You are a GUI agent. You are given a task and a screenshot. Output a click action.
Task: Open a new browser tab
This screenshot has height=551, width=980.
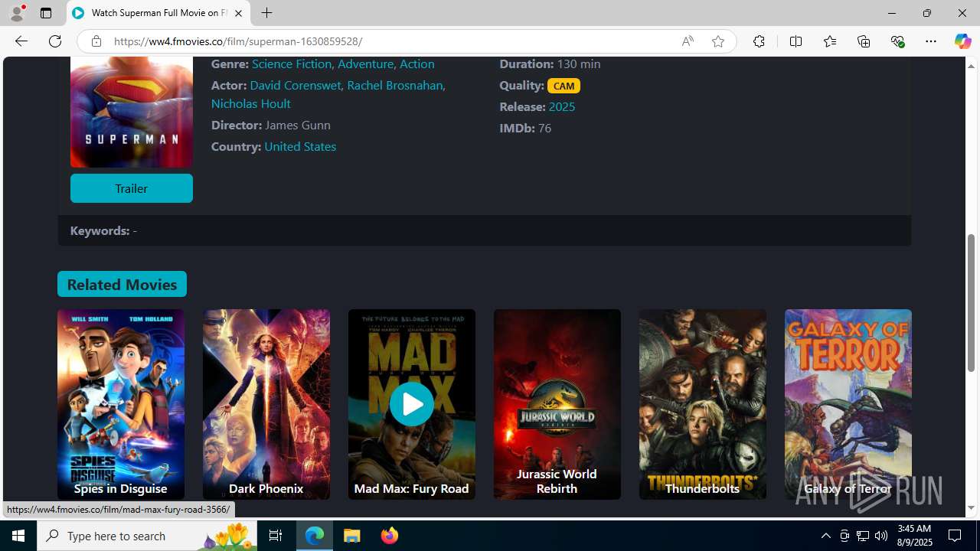pos(266,13)
